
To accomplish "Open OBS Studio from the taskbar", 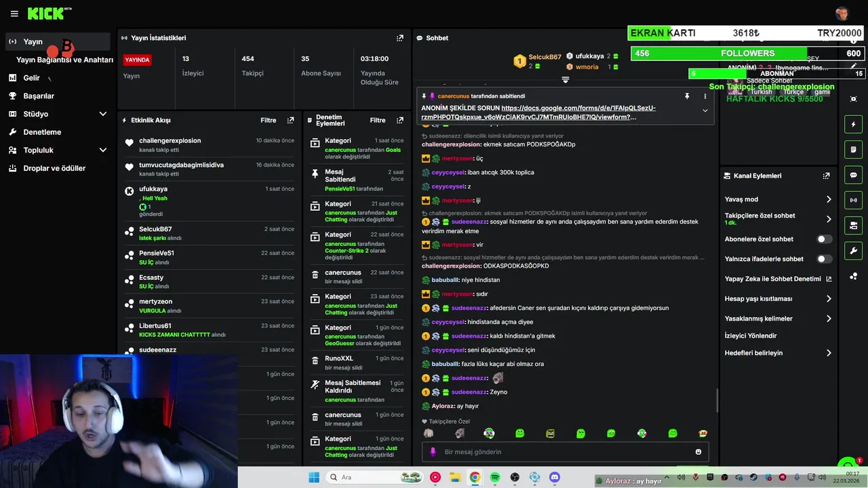I will click(515, 477).
